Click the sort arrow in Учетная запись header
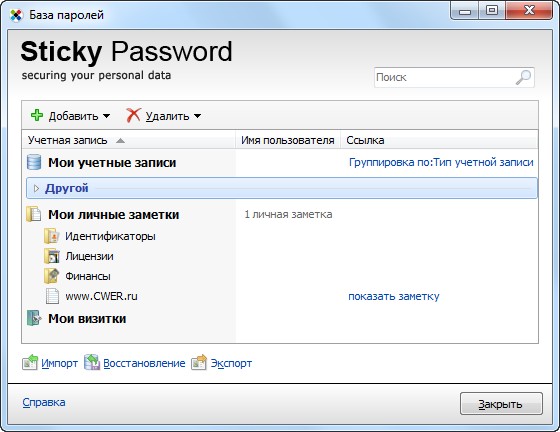The width and height of the screenshot is (560, 432). coord(120,141)
